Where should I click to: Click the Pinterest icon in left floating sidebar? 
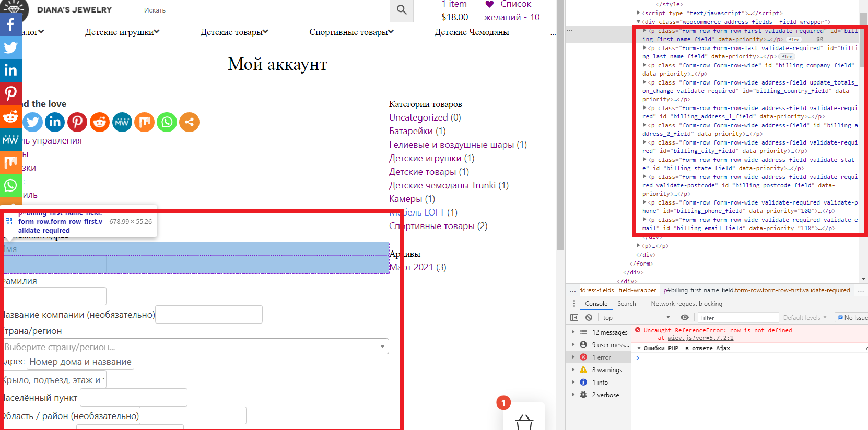point(10,93)
